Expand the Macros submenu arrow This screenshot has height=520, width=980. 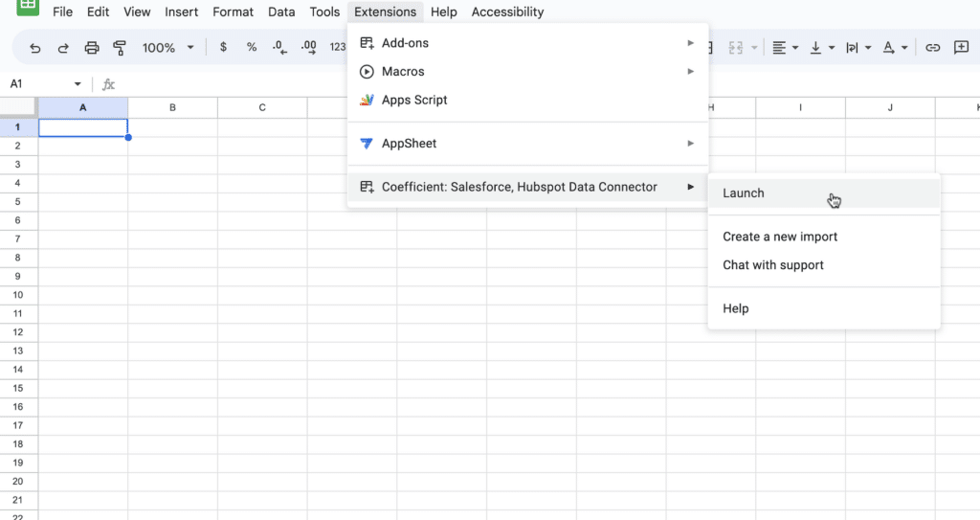pyautogui.click(x=691, y=71)
